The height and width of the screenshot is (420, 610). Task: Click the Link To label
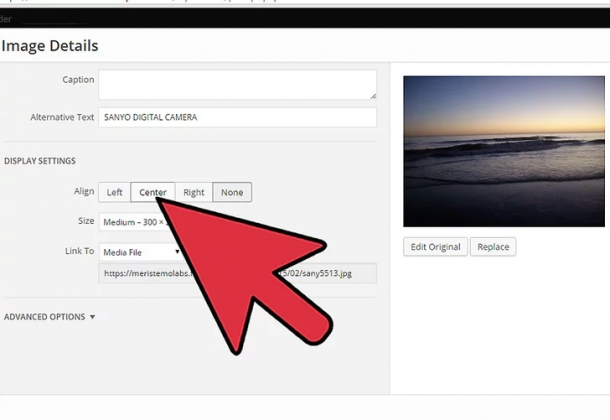[x=78, y=251]
